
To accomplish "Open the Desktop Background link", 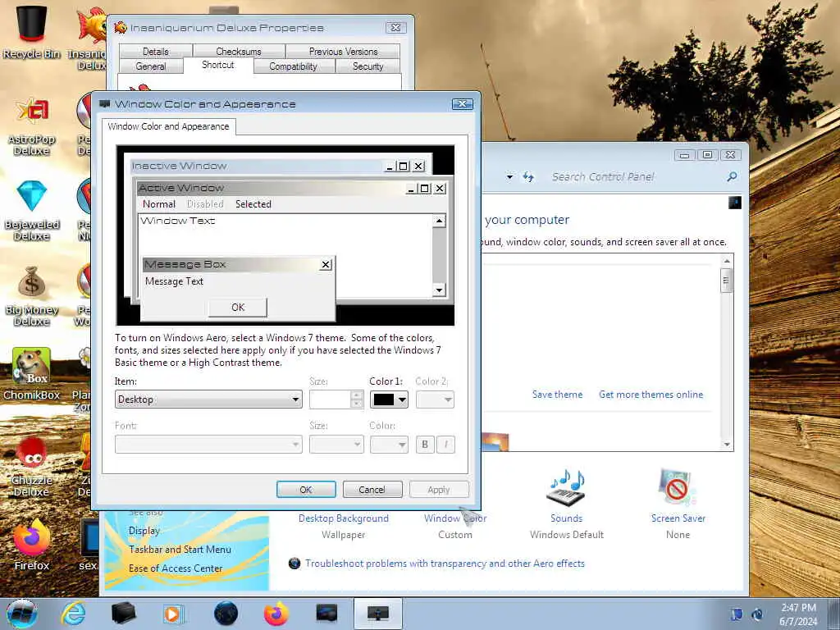I will point(344,518).
